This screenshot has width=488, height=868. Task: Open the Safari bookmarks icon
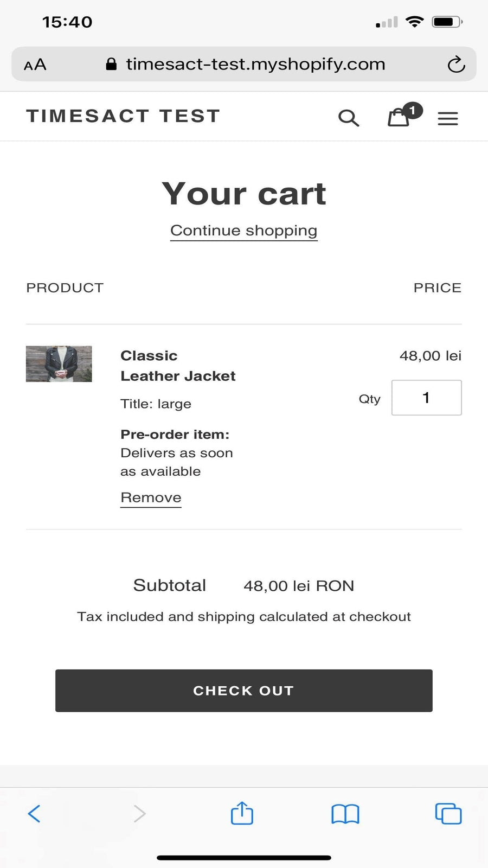[x=345, y=814]
